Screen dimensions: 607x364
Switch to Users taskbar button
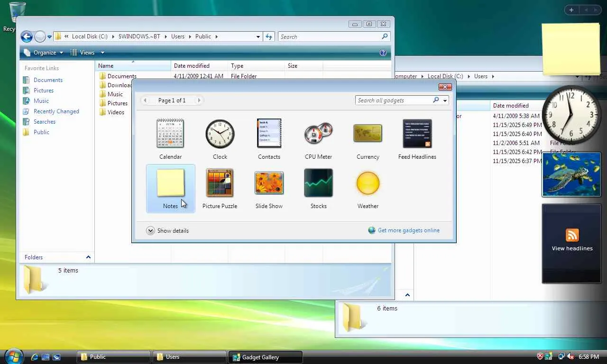point(190,357)
